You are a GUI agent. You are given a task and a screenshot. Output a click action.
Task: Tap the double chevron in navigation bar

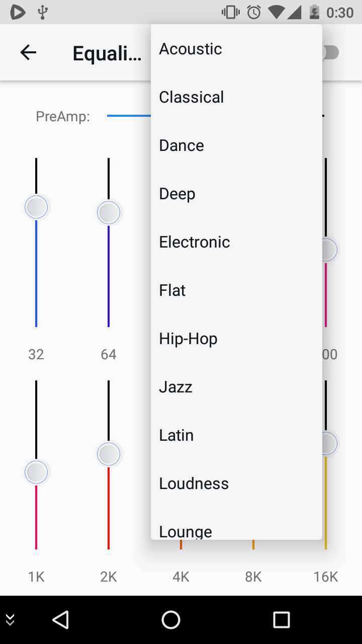click(x=10, y=620)
